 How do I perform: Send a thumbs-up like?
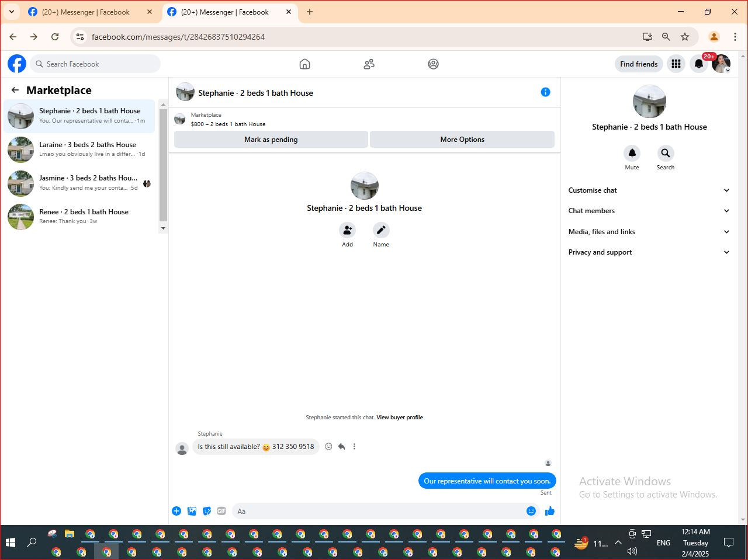tap(550, 512)
